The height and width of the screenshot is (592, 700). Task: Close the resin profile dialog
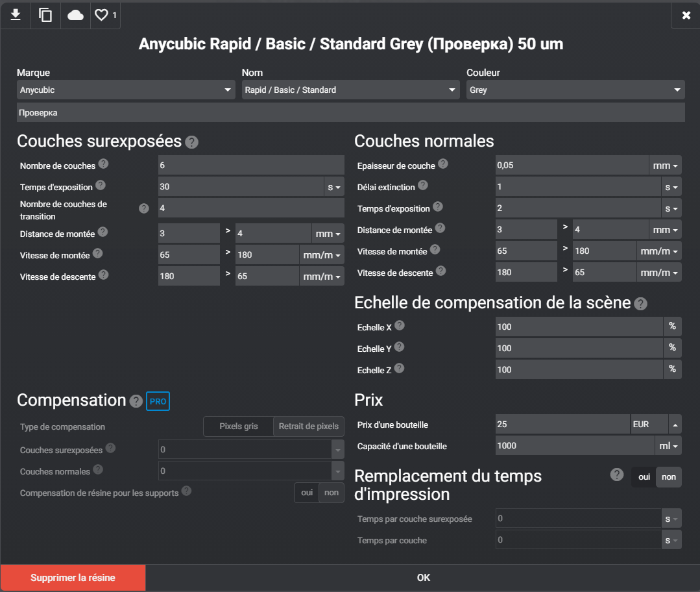686,15
